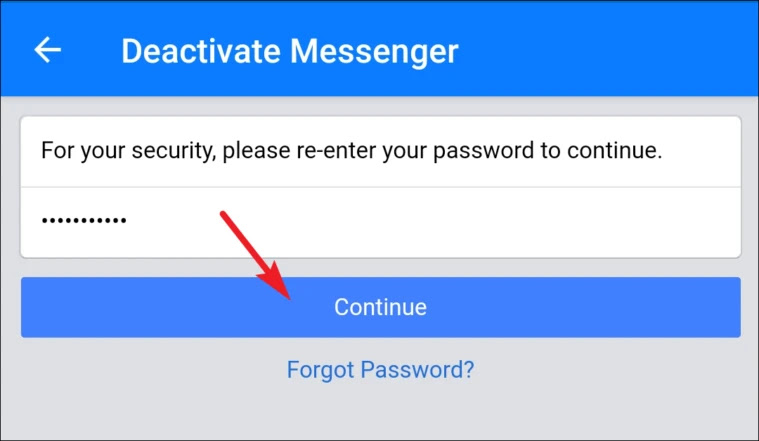Click the masked password dots
Image resolution: width=759 pixels, height=441 pixels.
click(x=84, y=220)
